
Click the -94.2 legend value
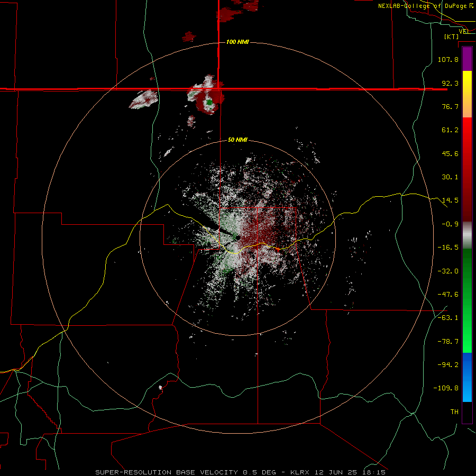click(x=448, y=365)
